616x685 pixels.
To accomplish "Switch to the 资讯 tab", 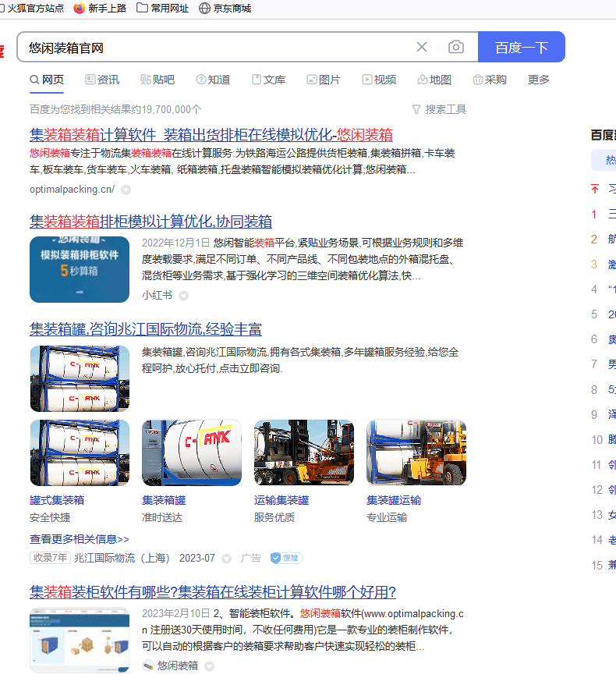I will [102, 80].
